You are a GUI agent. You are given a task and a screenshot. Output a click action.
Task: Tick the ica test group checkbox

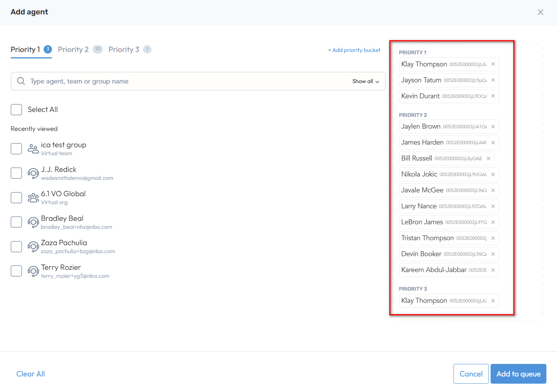pos(16,149)
